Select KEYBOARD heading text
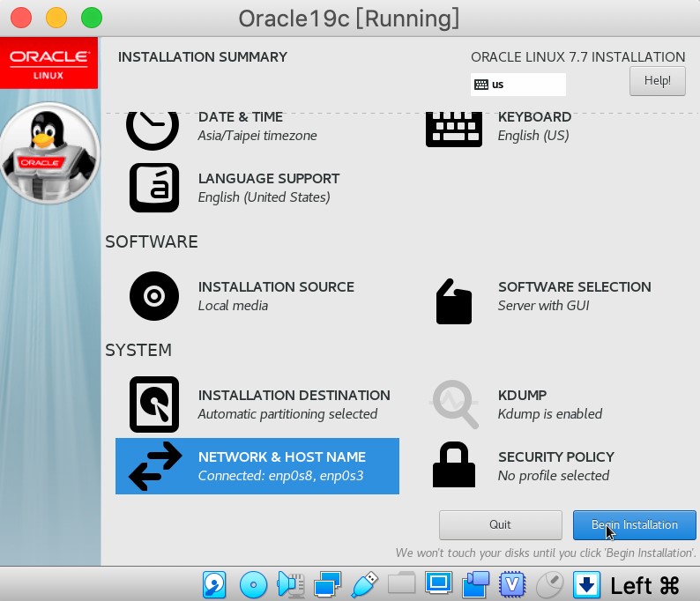This screenshot has height=601, width=700. point(534,117)
